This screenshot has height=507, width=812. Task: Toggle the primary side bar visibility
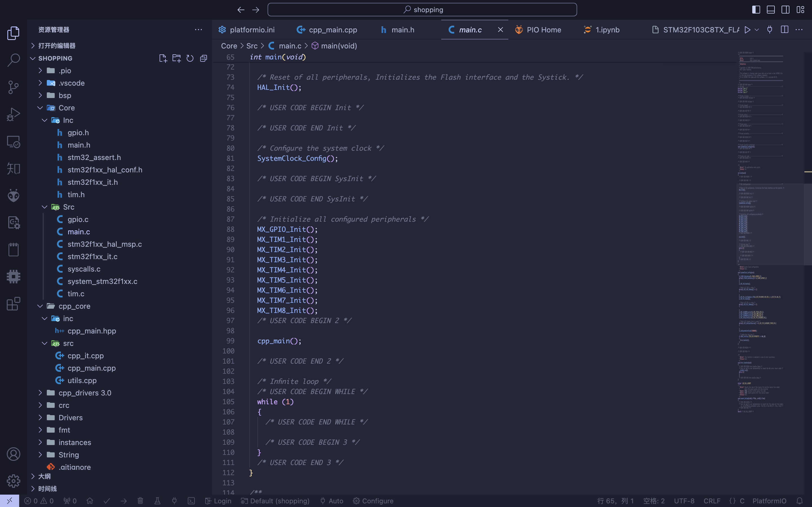tap(756, 10)
